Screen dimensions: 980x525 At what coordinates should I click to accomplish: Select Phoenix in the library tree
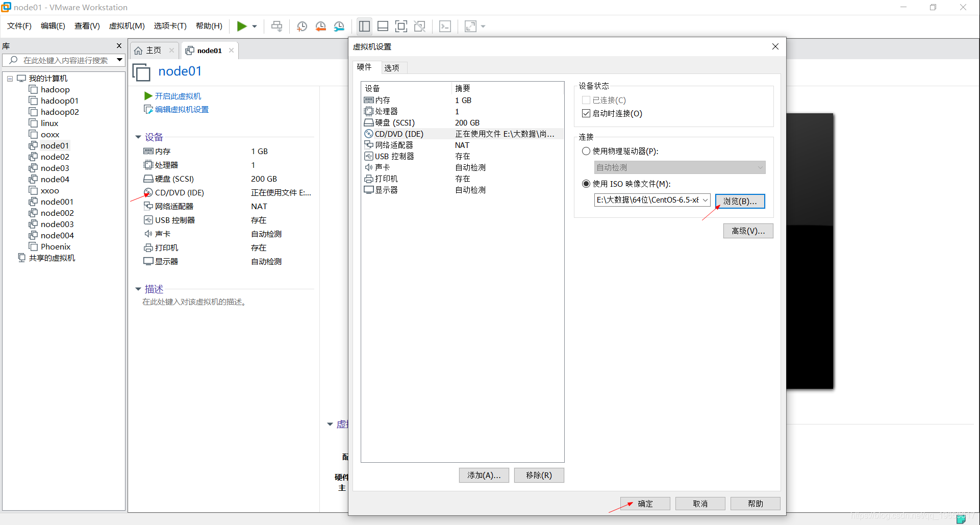56,247
